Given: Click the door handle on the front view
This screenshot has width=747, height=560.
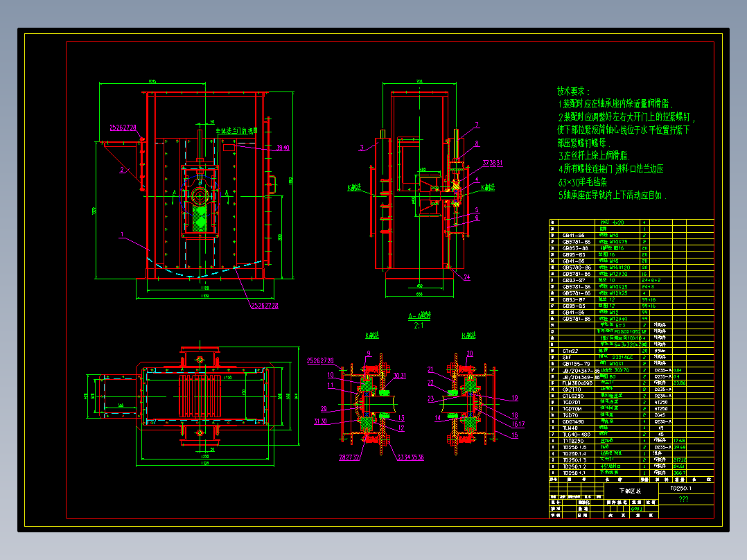Looking at the screenshot, I should 272,185.
